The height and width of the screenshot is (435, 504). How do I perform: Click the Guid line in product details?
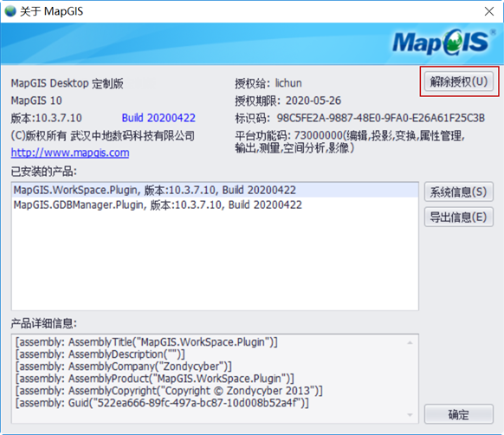pyautogui.click(x=162, y=403)
